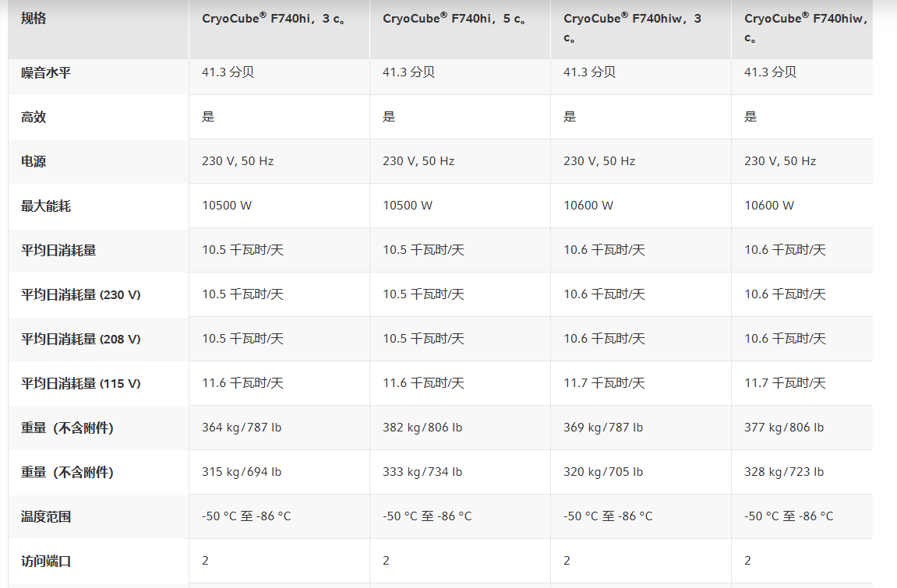Select the CryoCube F740hi, 3 c. column header

(274, 19)
